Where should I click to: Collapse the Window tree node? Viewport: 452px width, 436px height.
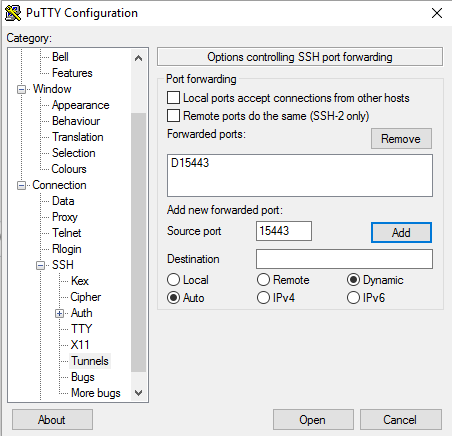[21, 89]
